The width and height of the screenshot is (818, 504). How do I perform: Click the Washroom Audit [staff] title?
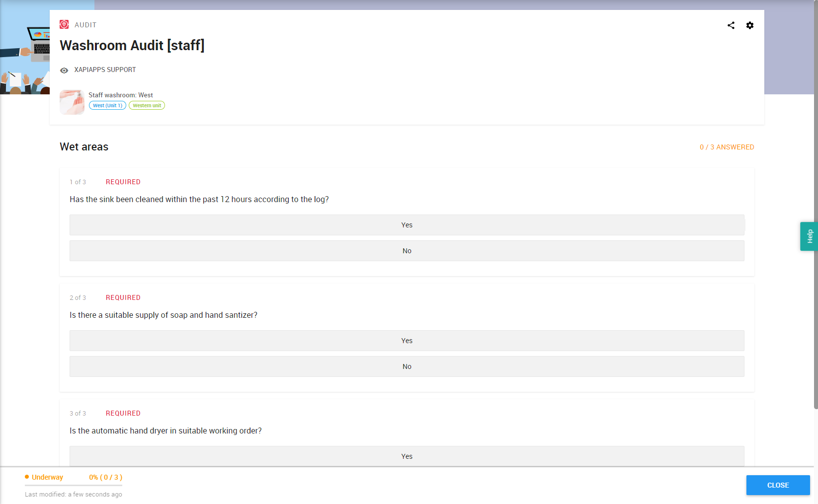(x=132, y=45)
